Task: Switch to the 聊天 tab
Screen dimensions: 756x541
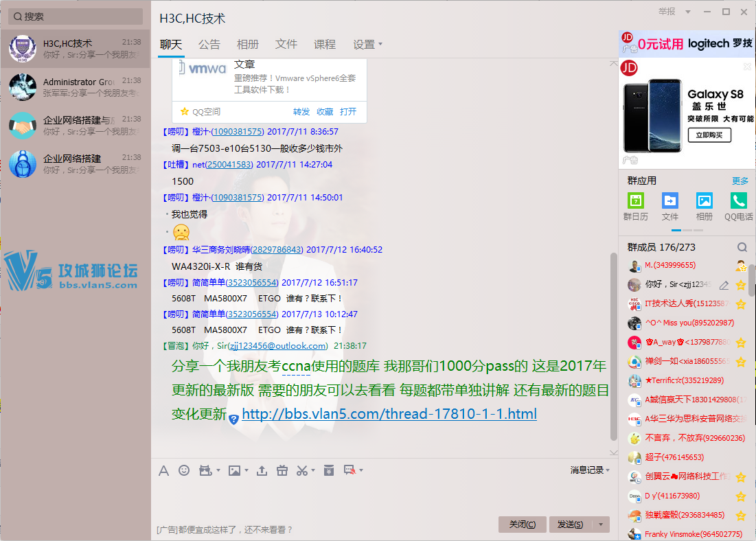Action: click(x=171, y=45)
